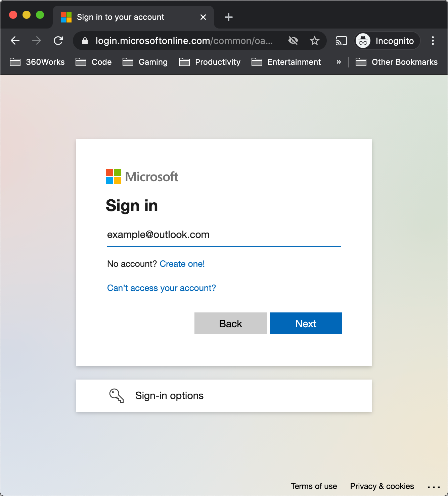This screenshot has width=448, height=496.
Task: Open the Code bookmarks folder
Action: click(93, 62)
